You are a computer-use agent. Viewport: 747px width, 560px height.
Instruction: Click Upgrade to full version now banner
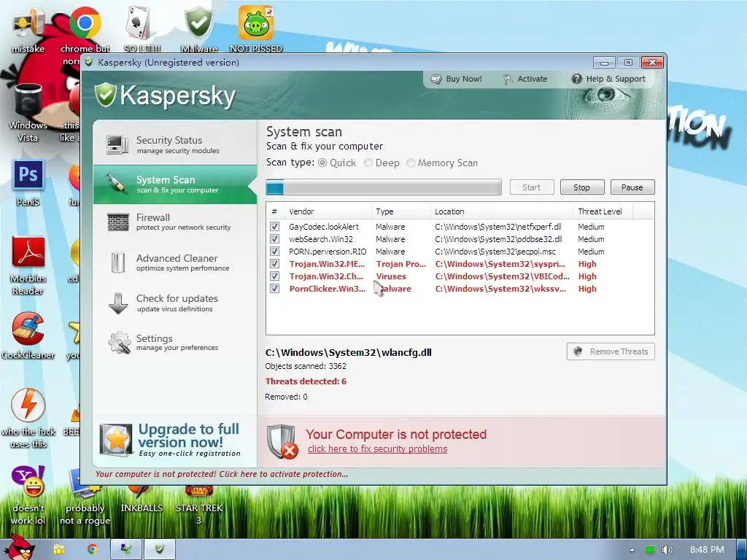(x=175, y=440)
